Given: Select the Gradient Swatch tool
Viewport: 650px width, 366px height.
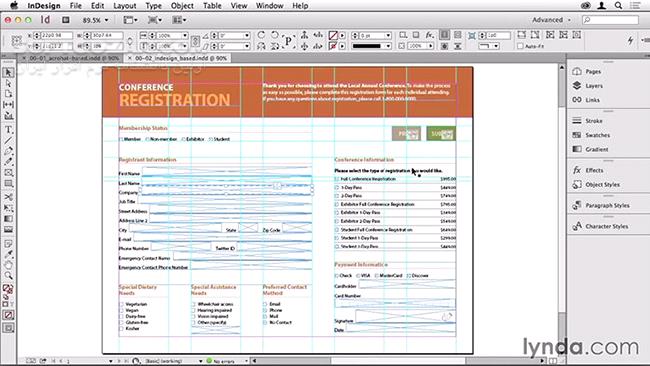Looking at the screenshot, I should click(x=8, y=218).
